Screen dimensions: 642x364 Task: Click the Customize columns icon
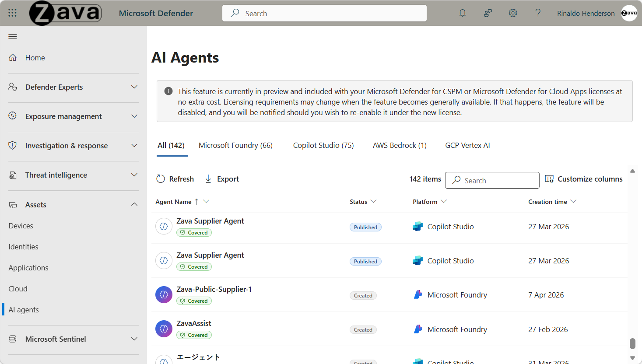pyautogui.click(x=549, y=179)
